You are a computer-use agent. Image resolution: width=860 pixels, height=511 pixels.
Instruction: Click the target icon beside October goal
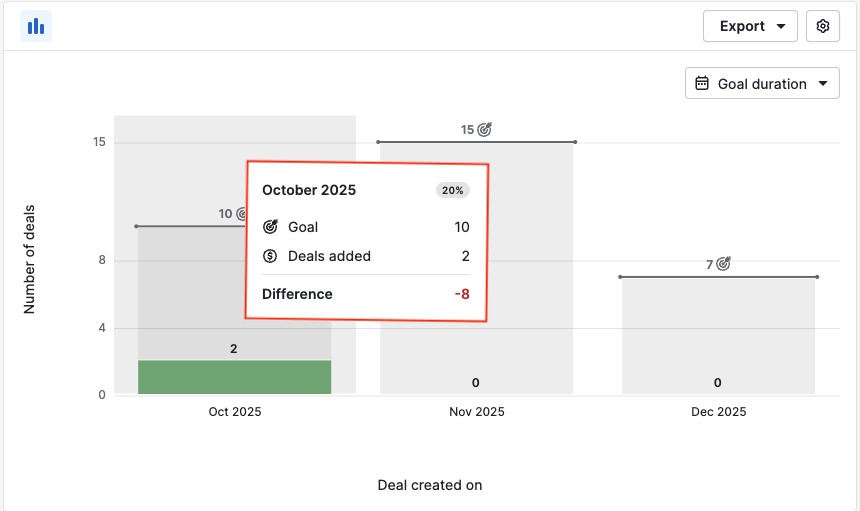coord(242,213)
